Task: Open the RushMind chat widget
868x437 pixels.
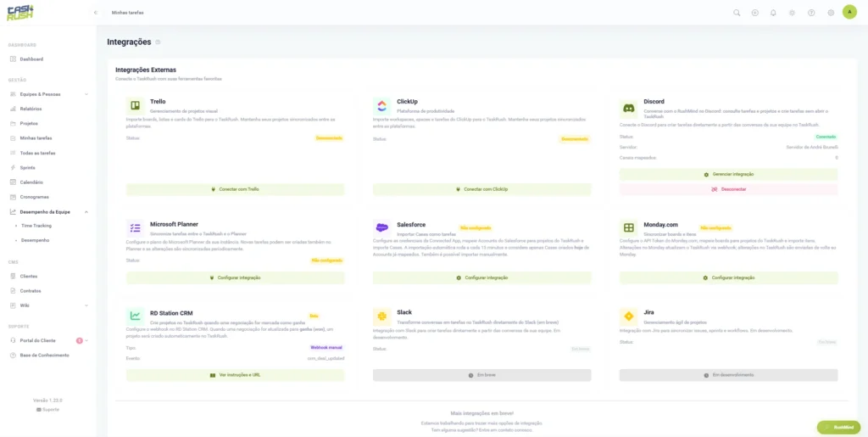Action: click(x=838, y=428)
